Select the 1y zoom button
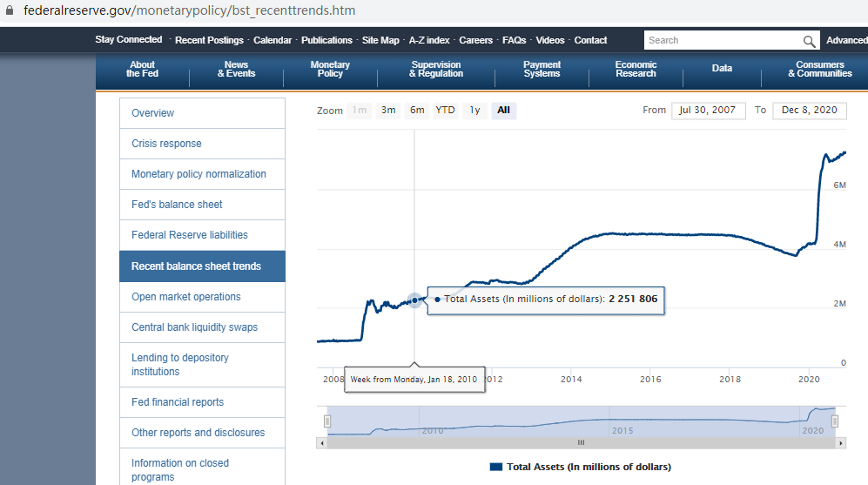 [x=474, y=111]
